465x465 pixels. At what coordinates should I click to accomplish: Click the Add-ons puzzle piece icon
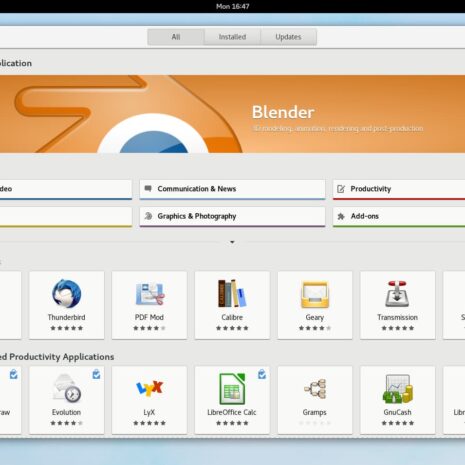pos(341,216)
